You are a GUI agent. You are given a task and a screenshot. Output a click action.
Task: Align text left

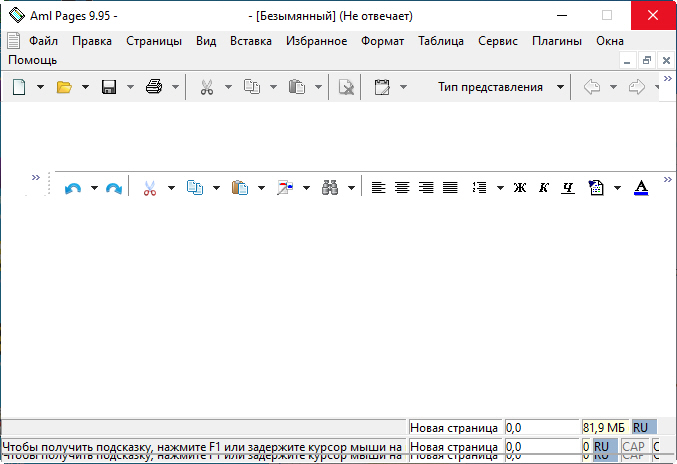[378, 188]
